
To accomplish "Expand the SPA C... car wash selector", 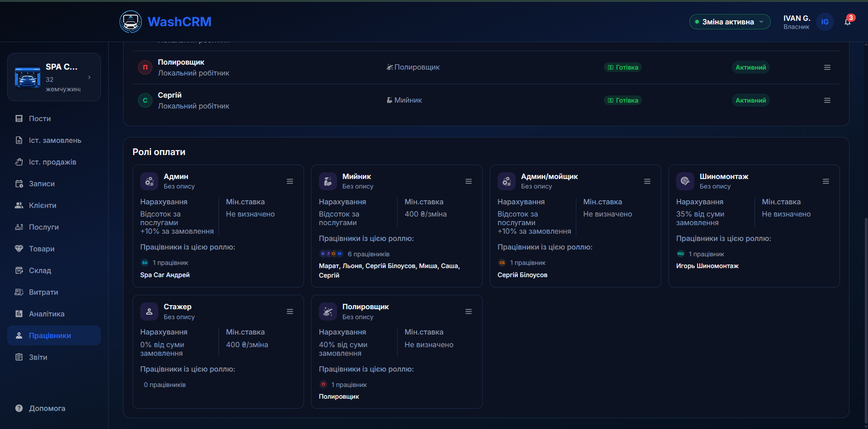I will [x=54, y=77].
